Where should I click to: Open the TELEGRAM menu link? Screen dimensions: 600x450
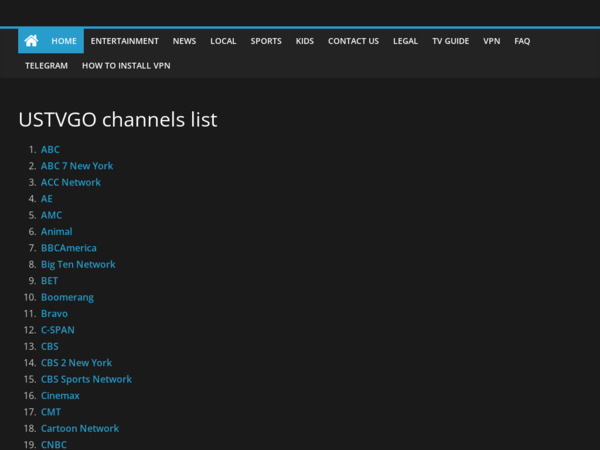46,65
